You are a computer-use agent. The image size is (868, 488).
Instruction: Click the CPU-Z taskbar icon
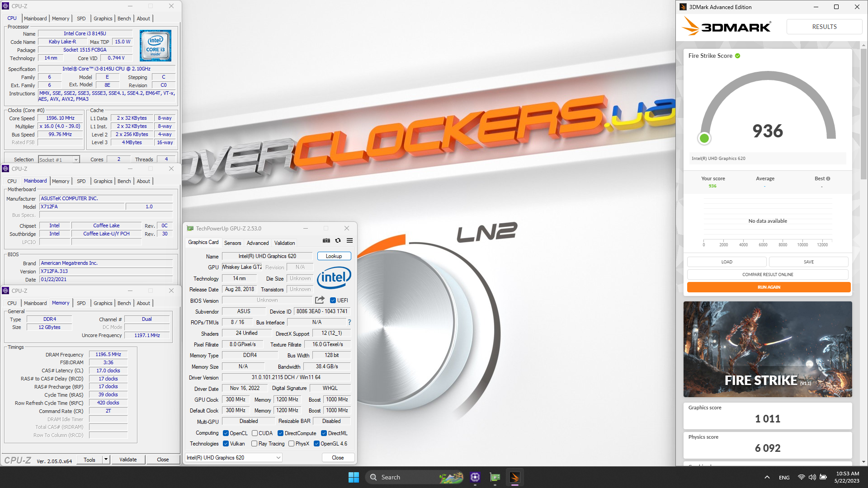tap(475, 477)
